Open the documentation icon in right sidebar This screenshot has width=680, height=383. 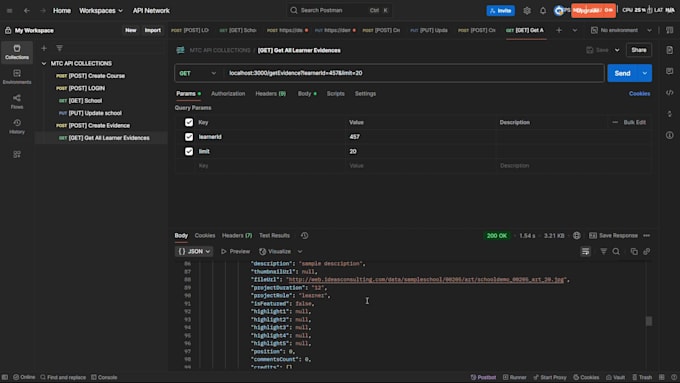[670, 50]
